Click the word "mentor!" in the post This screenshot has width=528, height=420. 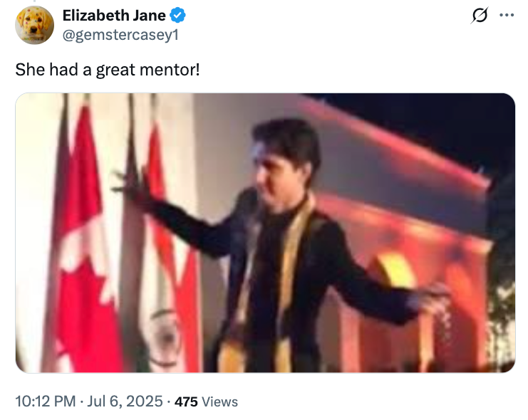coord(170,70)
